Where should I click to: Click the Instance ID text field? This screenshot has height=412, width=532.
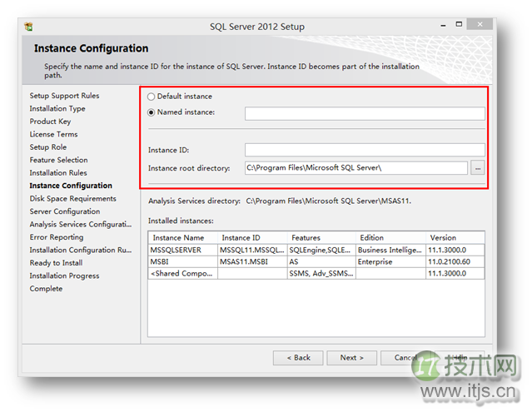tap(365, 150)
